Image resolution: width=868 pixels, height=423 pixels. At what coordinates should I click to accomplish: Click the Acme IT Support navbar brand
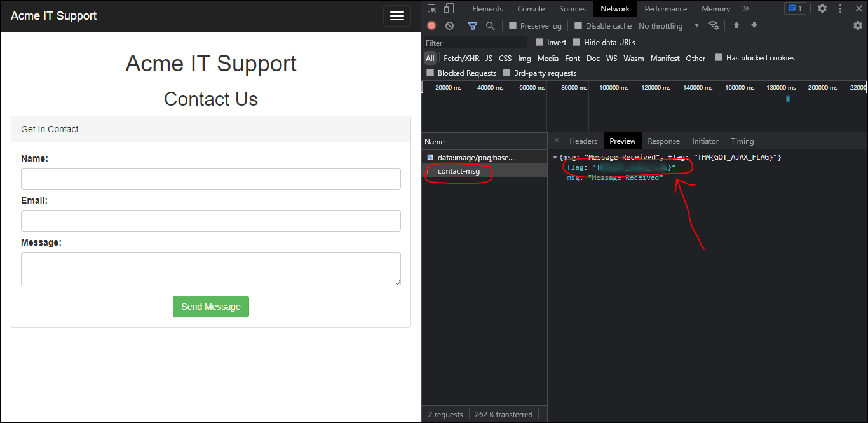pyautogui.click(x=54, y=16)
